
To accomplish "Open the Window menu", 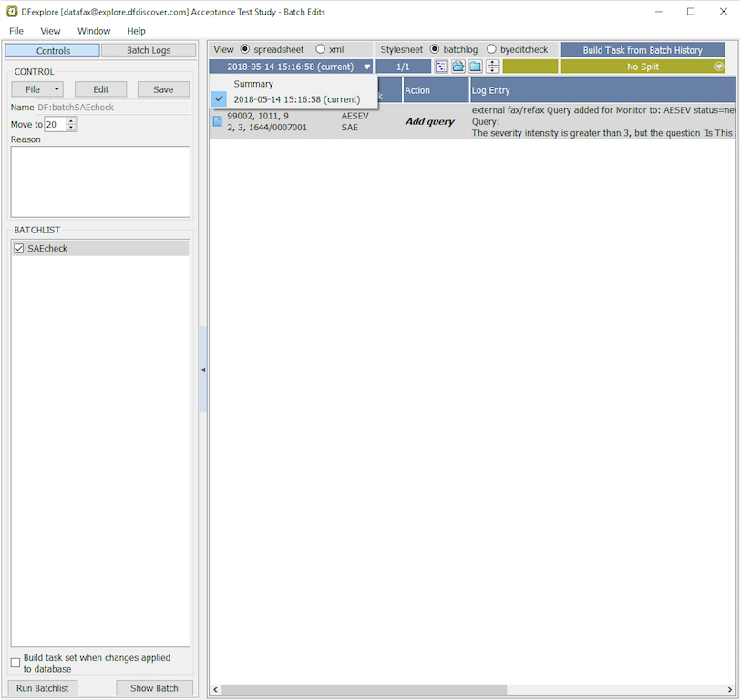I will [x=94, y=31].
